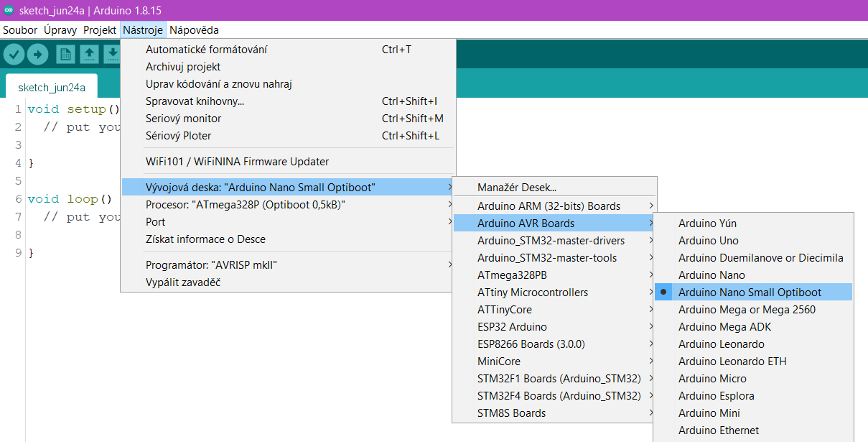This screenshot has height=442, width=868.
Task: Click the void loop() code line
Action: [x=70, y=199]
